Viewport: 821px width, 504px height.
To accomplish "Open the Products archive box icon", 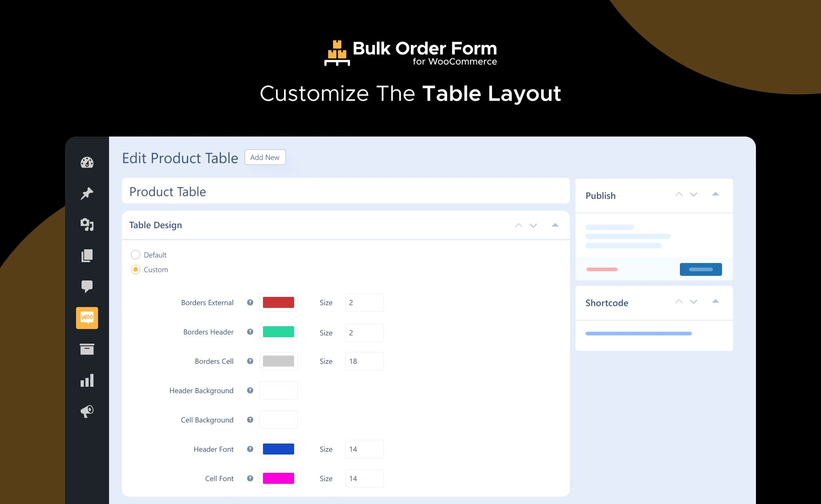I will 87,349.
